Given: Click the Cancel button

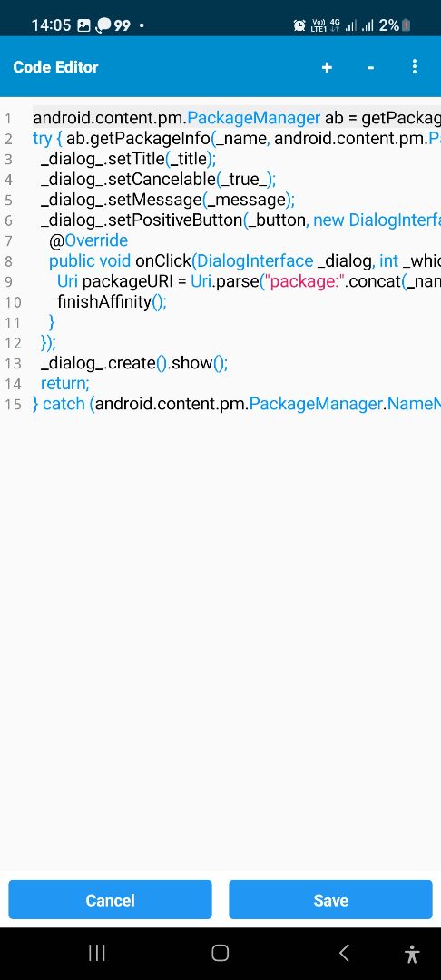Looking at the screenshot, I should [110, 899].
